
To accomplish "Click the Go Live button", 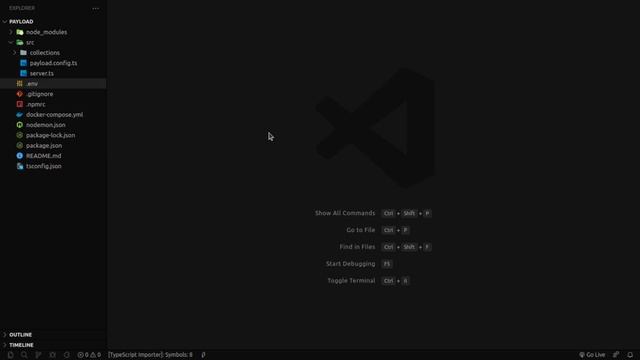I will [592, 355].
